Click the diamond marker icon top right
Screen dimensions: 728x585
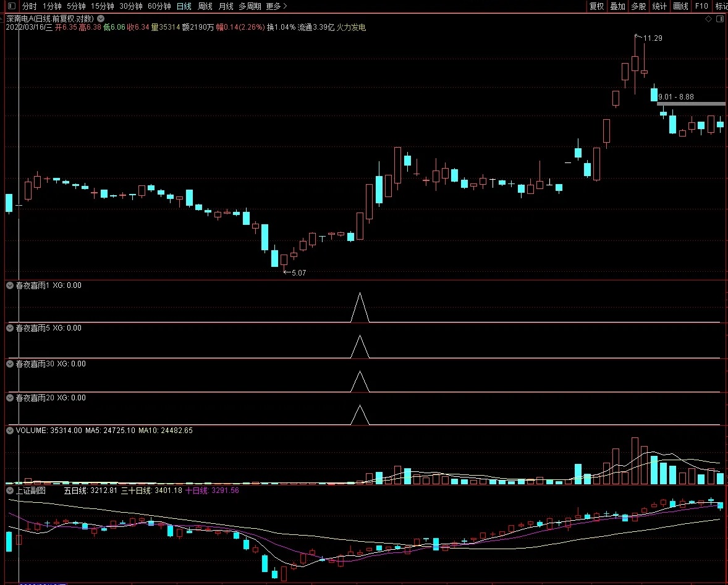point(708,19)
